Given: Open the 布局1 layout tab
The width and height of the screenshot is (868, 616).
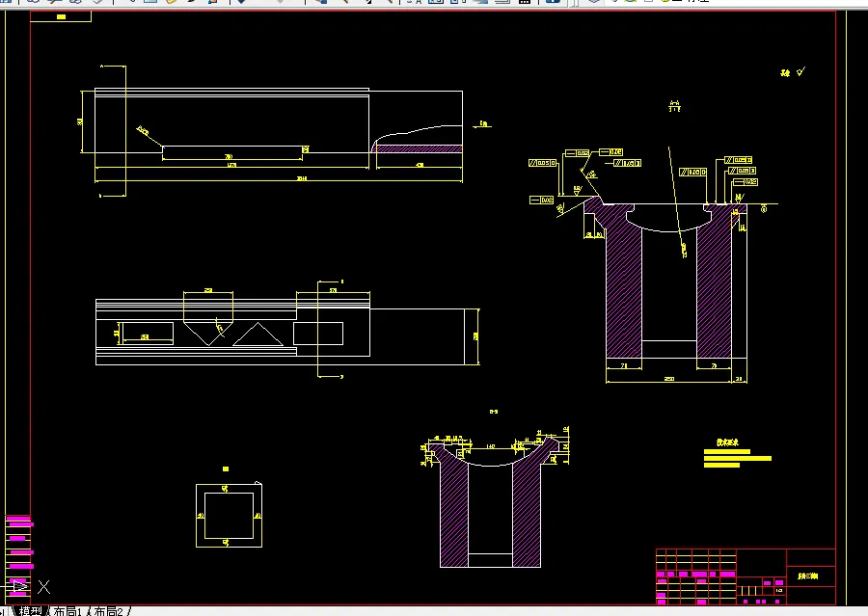Looking at the screenshot, I should tap(68, 611).
